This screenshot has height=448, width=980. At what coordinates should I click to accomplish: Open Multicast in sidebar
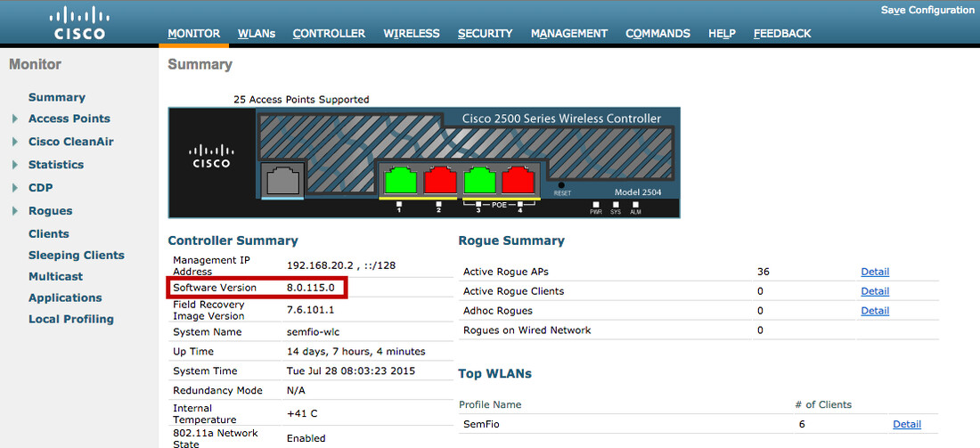pos(55,277)
